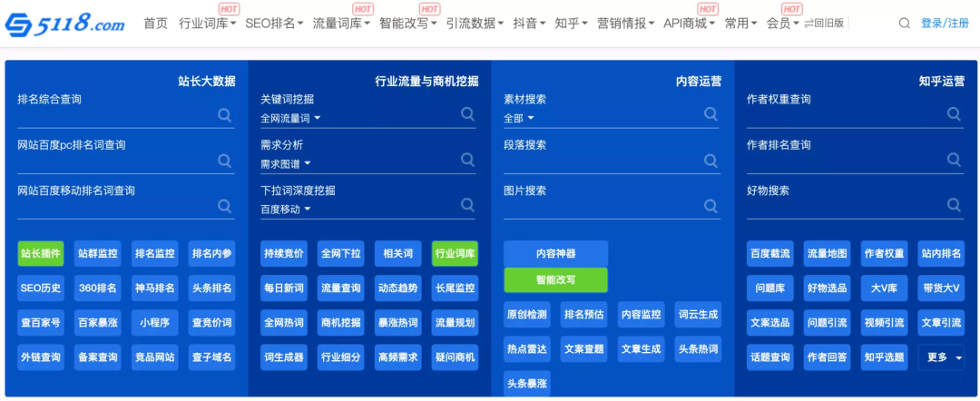980x401 pixels.
Task: Click 备案查询 button
Action: tap(97, 357)
